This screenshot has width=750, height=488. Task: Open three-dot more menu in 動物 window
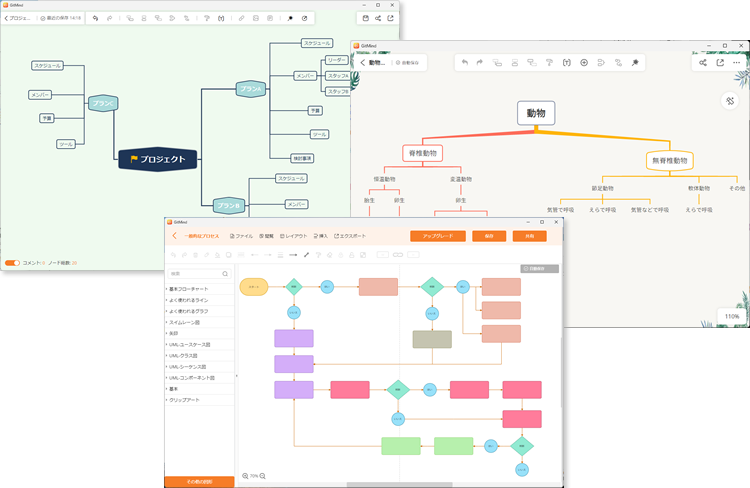(737, 63)
